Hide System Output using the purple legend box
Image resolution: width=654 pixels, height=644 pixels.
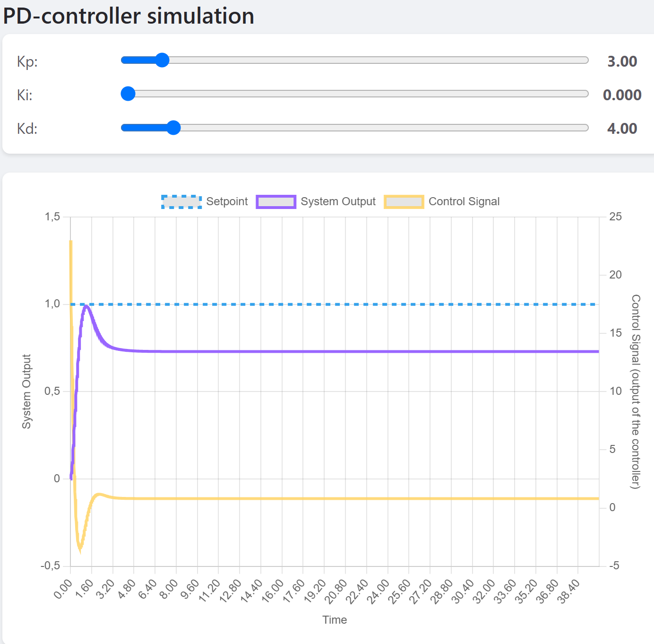coord(276,202)
